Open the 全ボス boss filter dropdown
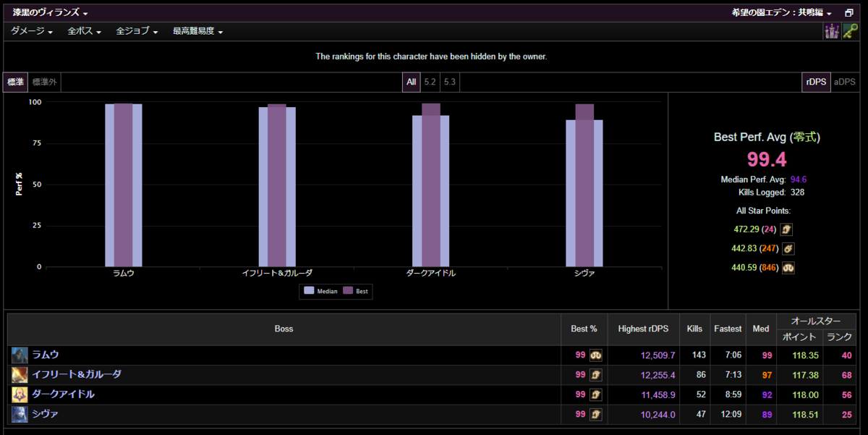Viewport: 868px width, 435px height. (x=84, y=31)
